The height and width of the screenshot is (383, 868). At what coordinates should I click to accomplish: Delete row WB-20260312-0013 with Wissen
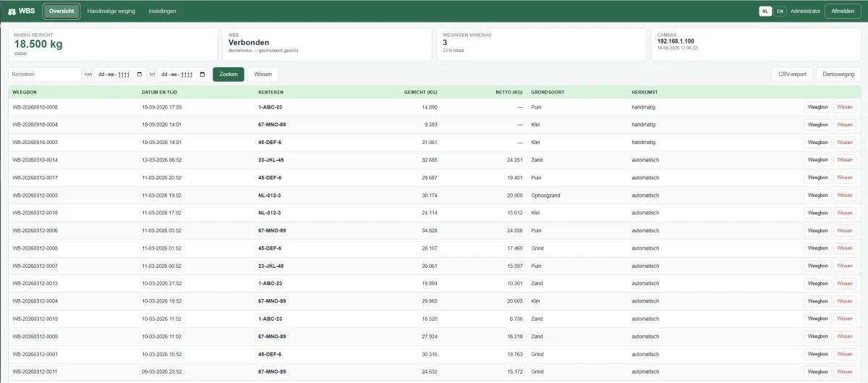point(845,283)
